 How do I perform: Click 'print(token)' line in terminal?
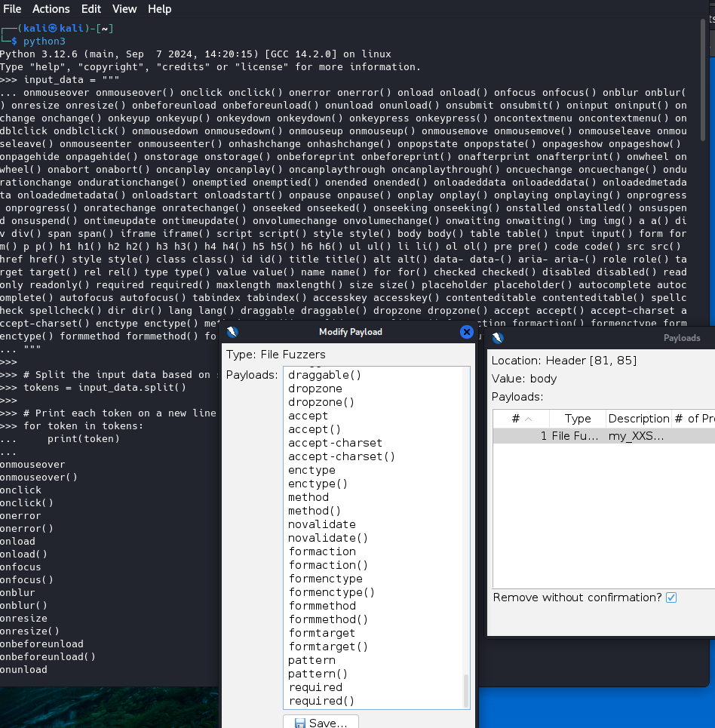pos(83,438)
